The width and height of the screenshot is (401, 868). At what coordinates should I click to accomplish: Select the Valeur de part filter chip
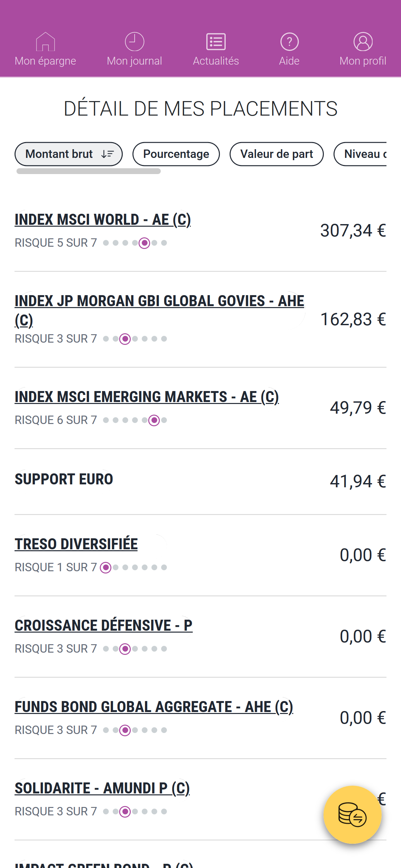[276, 154]
